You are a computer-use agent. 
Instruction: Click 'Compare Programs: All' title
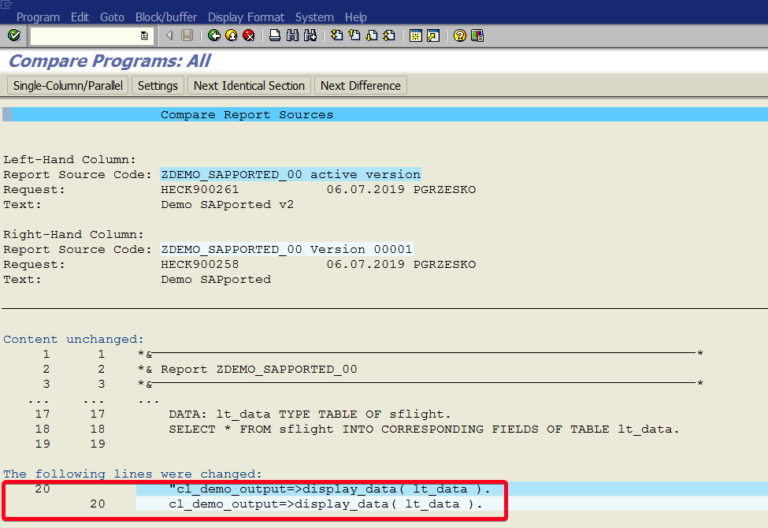pyautogui.click(x=110, y=61)
